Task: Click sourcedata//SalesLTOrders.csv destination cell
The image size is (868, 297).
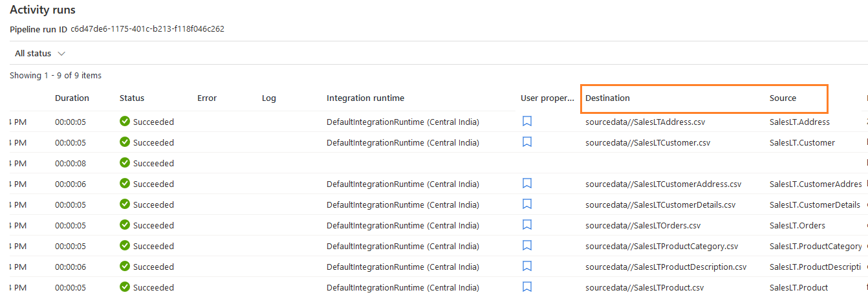Action: pyautogui.click(x=643, y=226)
